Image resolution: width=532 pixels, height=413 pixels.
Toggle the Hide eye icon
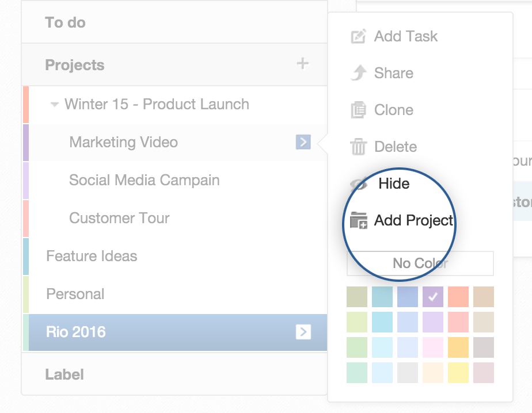click(x=359, y=184)
